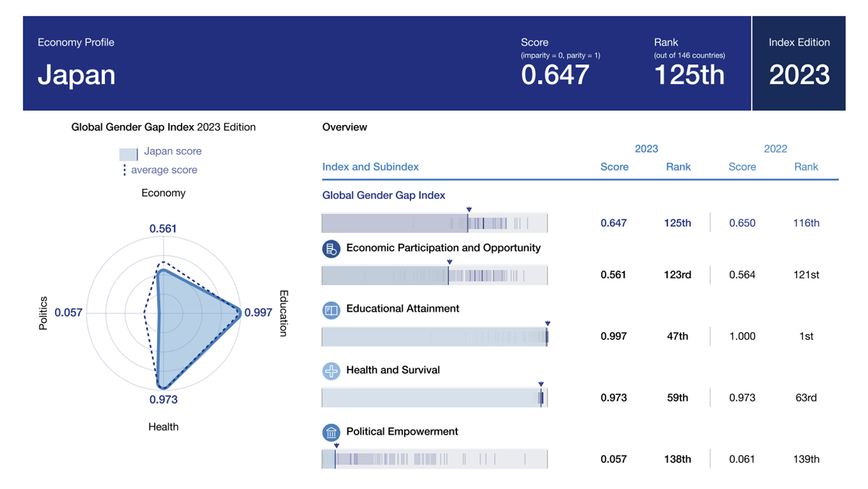Viewport: 868px width, 489px height.
Task: Click the Political Empowerment label
Action: (x=402, y=432)
